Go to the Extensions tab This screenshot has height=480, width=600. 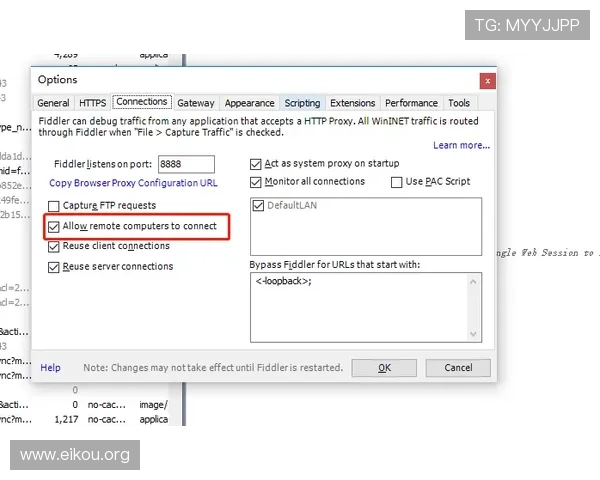tap(352, 103)
